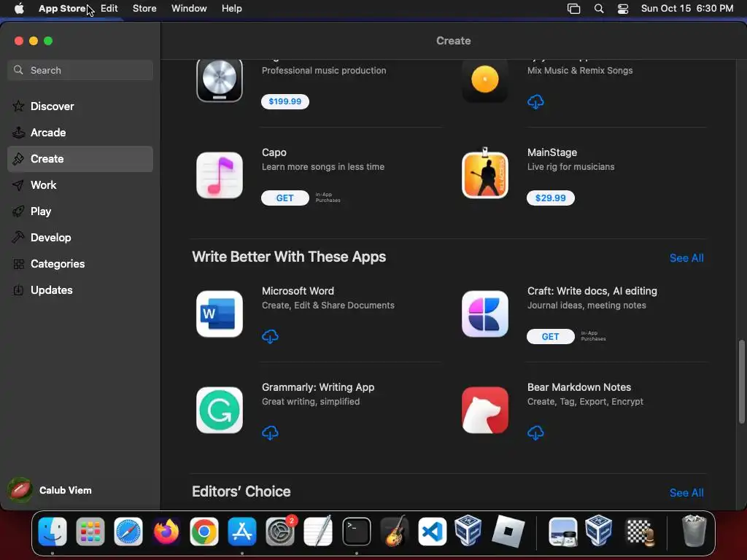Screen dimensions: 747x560
Task: Open the Craft: Write docs, AI editing title
Action: (592, 291)
